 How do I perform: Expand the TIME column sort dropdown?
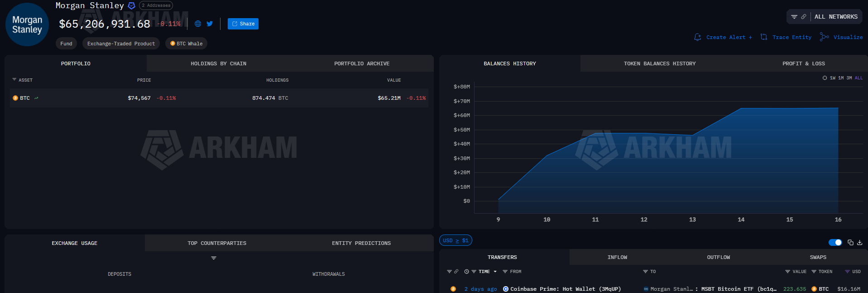[495, 272]
